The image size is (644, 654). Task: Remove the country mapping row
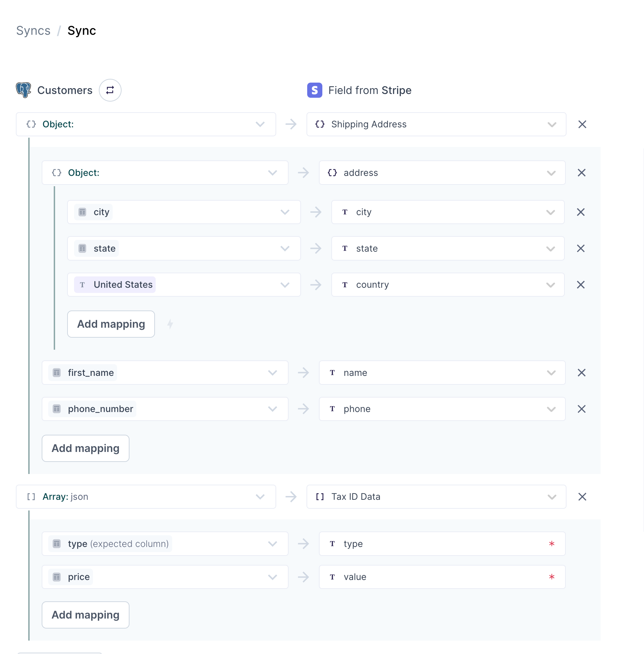coord(581,285)
